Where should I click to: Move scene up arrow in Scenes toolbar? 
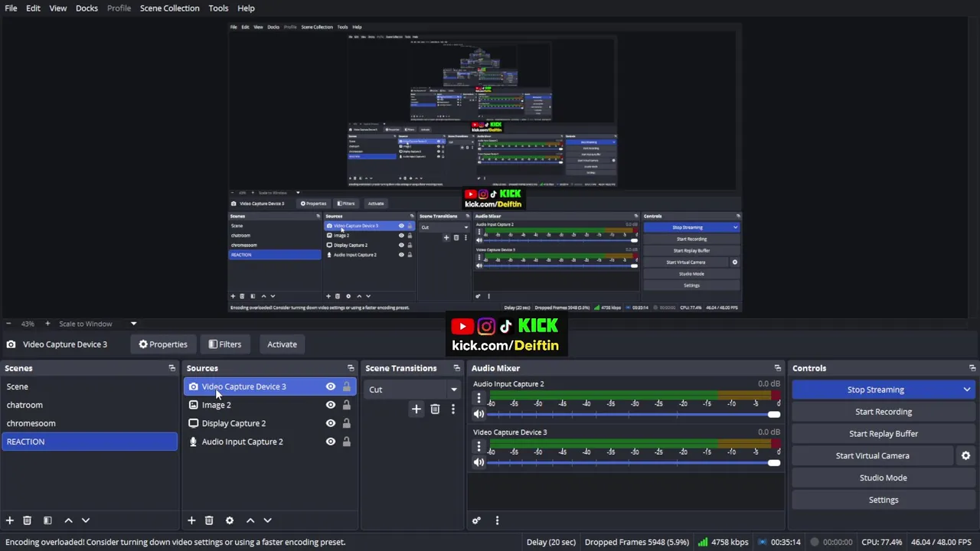pos(68,520)
